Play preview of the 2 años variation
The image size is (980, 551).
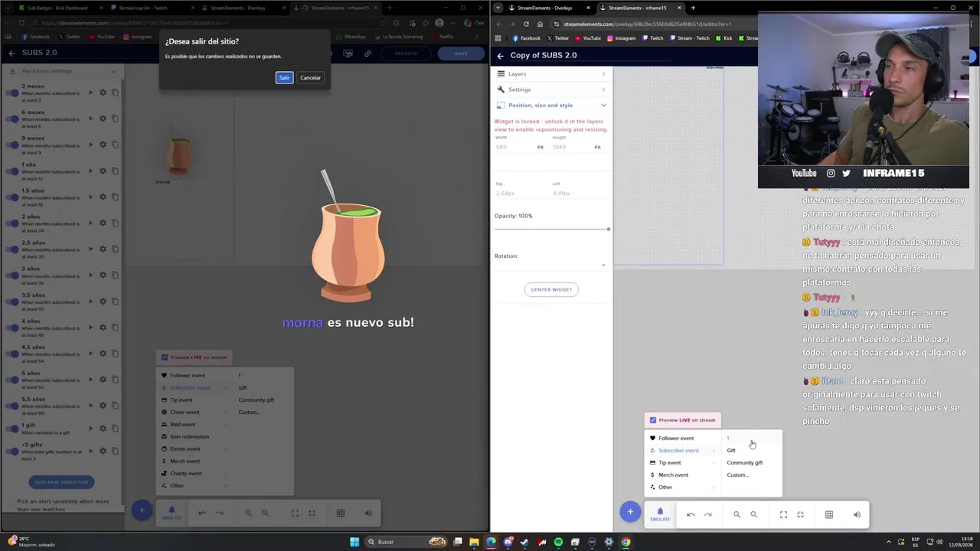(x=90, y=223)
